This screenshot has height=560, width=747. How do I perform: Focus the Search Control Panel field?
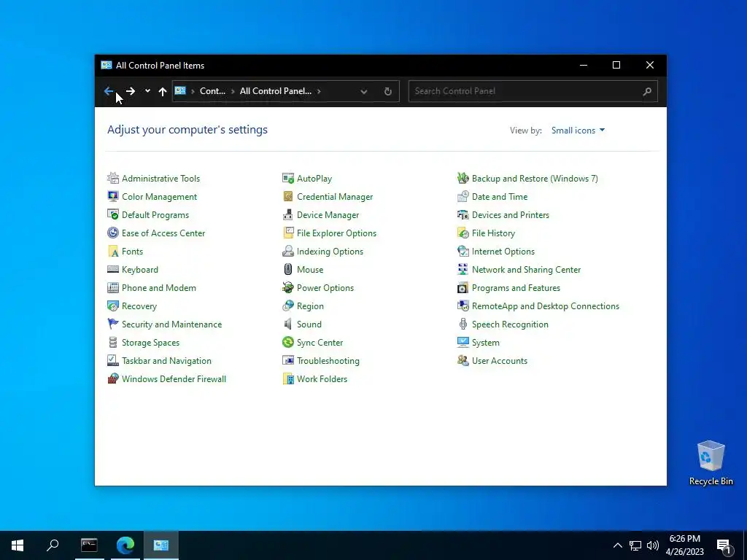[x=533, y=91]
